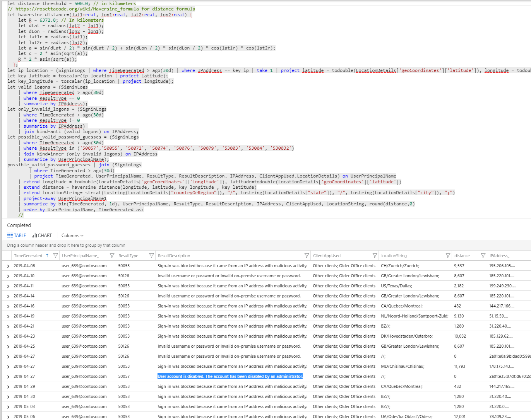The height and width of the screenshot is (420, 531).
Task: Select the distance value 12,001
Action: [460, 417]
